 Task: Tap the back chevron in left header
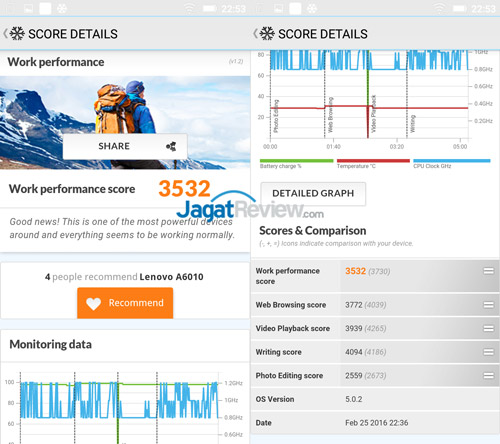click(x=5, y=34)
